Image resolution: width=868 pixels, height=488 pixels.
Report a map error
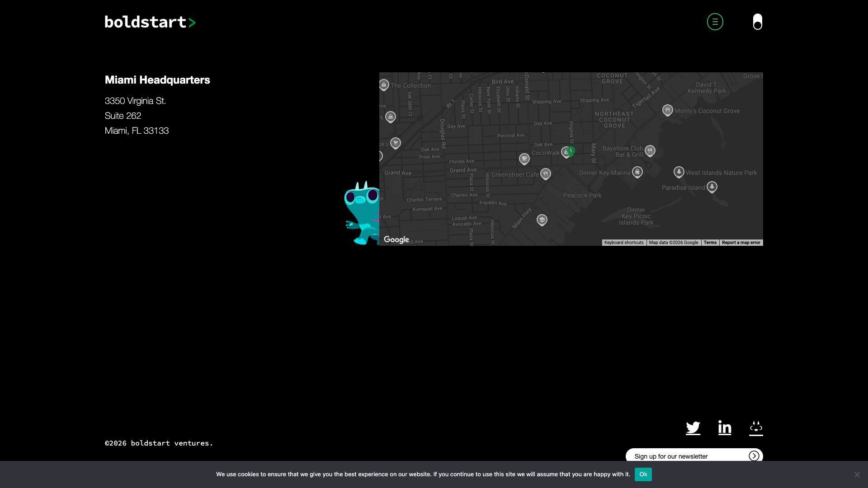point(741,243)
